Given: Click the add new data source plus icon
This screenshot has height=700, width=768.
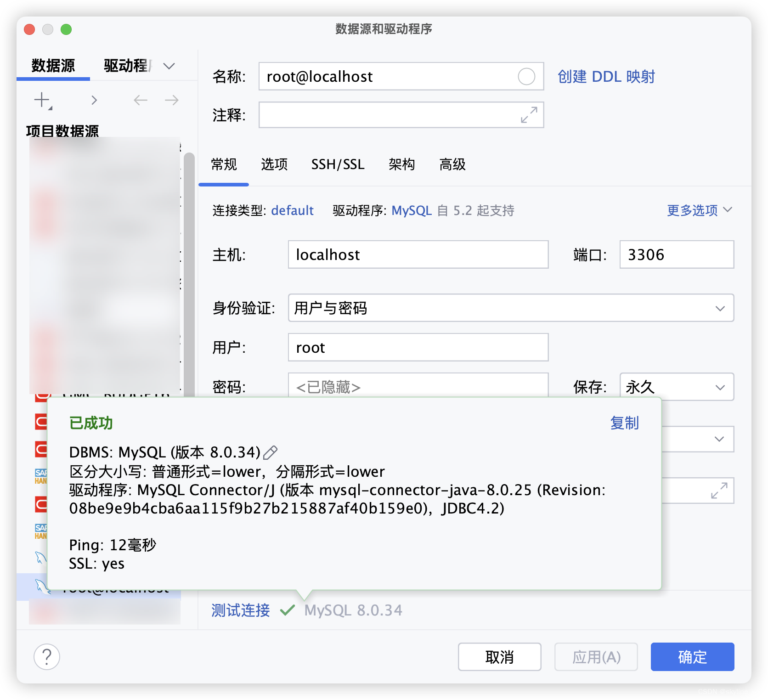Looking at the screenshot, I should [42, 100].
